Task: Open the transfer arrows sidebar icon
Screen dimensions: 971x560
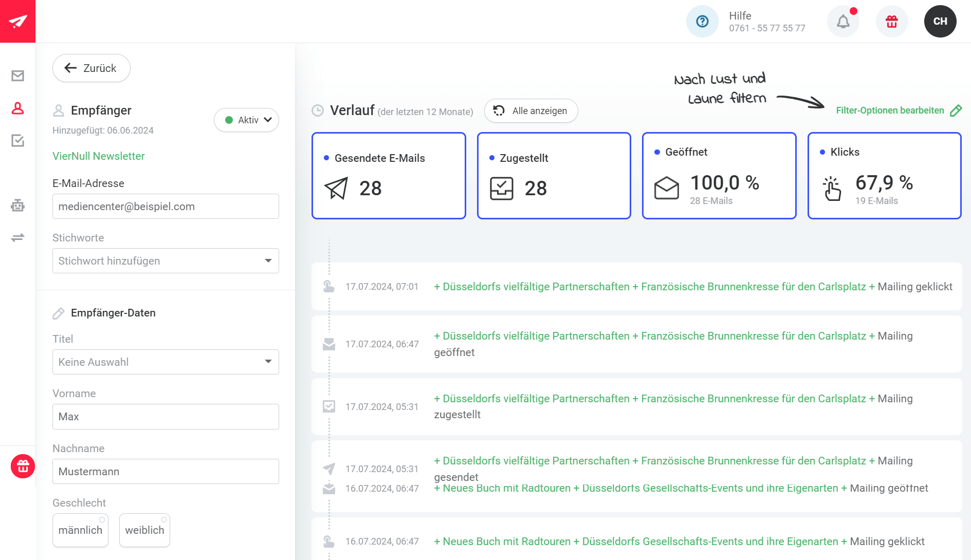Action: (17, 237)
